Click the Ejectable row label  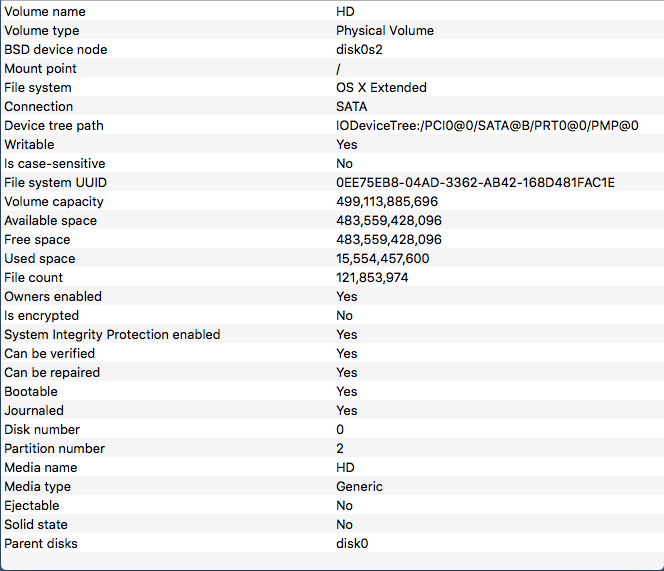point(32,505)
